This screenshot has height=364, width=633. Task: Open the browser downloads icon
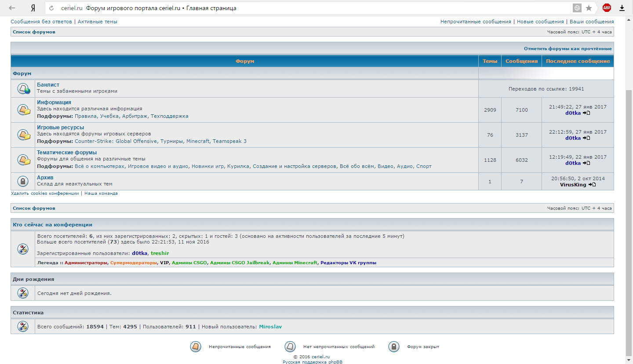pyautogui.click(x=622, y=8)
